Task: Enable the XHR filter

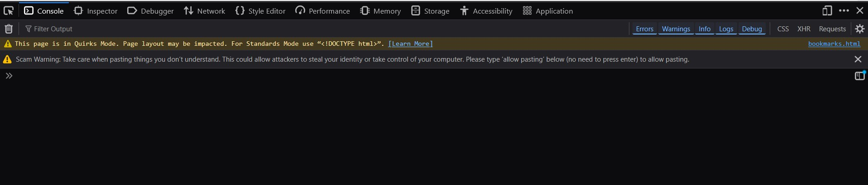Action: coord(804,29)
